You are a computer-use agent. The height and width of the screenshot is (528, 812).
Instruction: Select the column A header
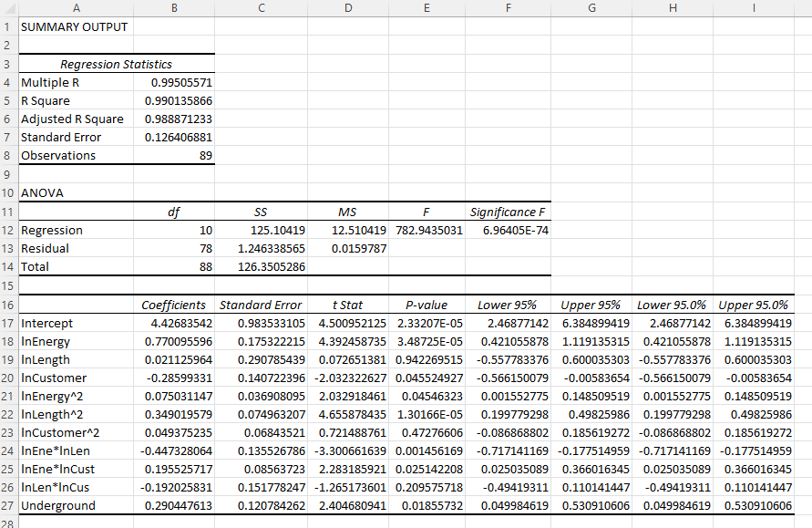point(77,8)
